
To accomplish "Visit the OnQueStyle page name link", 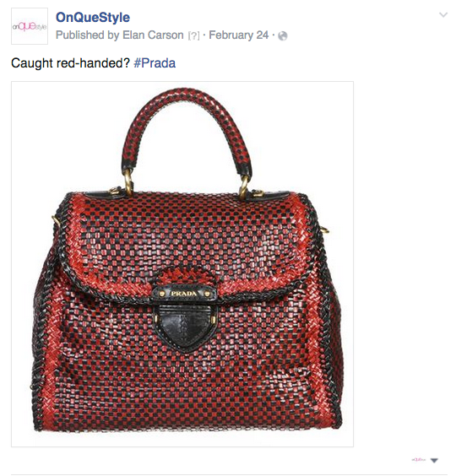I will click(x=93, y=18).
